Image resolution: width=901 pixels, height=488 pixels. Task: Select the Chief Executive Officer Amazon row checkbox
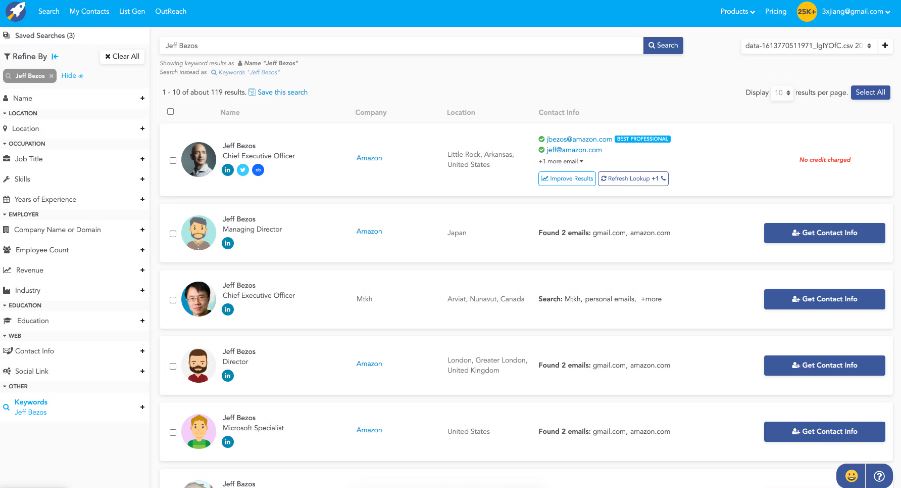(172, 160)
